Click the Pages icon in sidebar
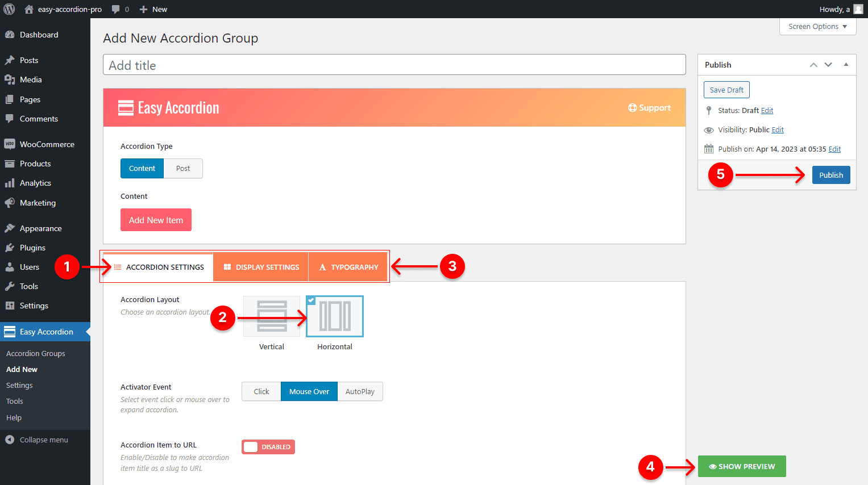The image size is (868, 485). (x=10, y=99)
